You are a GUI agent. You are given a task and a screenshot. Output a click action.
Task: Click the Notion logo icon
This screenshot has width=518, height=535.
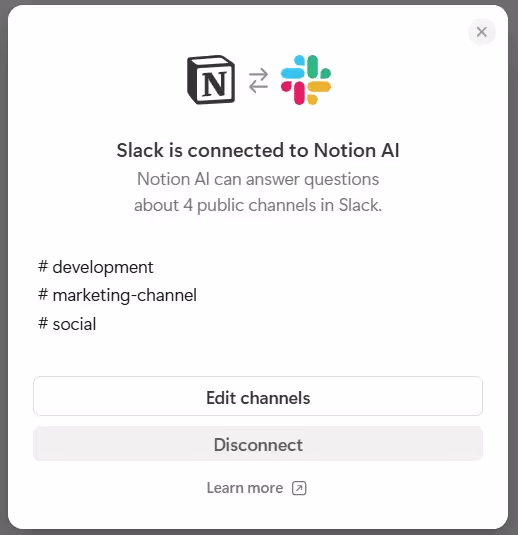211,79
